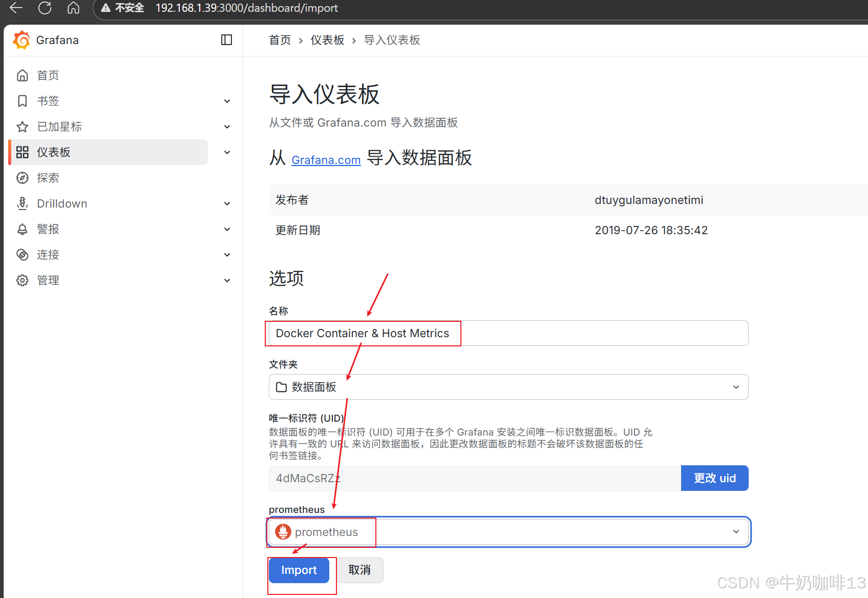Expand the 警报 section
The height and width of the screenshot is (598, 868).
227,229
